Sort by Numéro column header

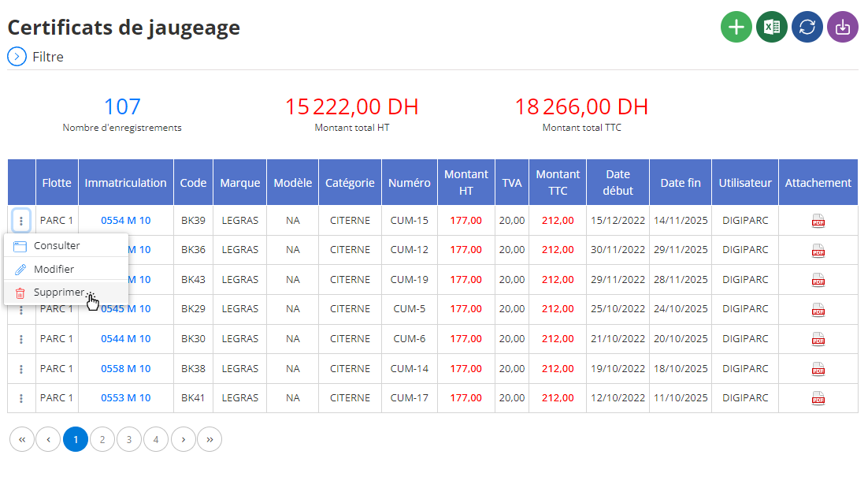click(x=409, y=183)
